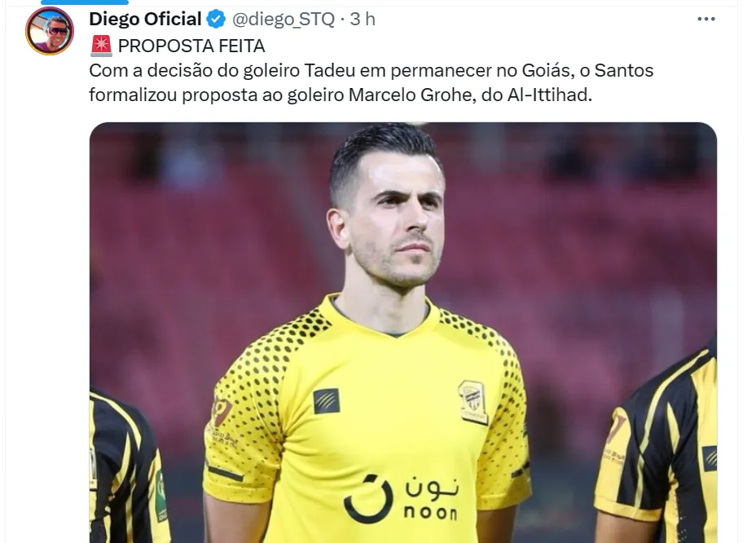Click the Al-Ittihad club crest on the jersey
The image size is (756, 543).
[472, 402]
